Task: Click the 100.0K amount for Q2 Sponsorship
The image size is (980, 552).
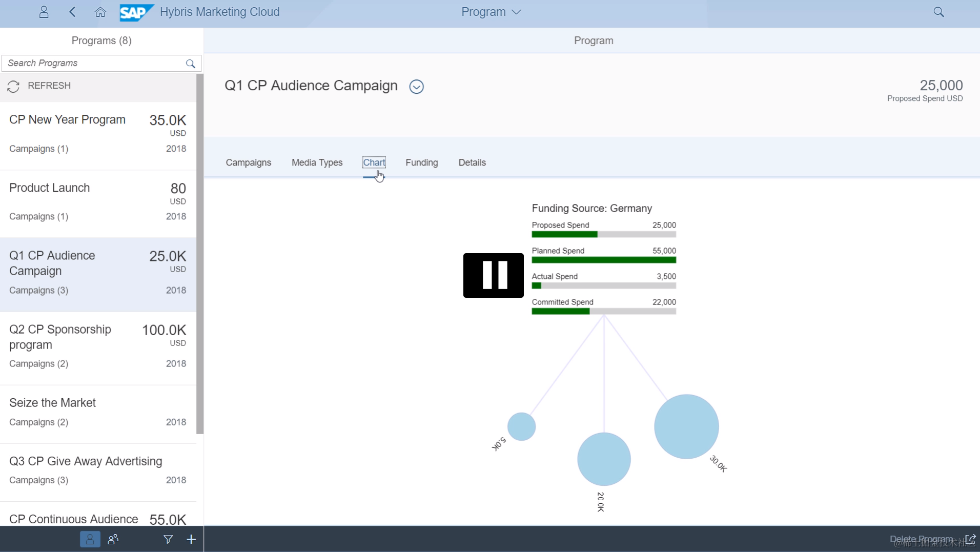Action: (x=164, y=330)
